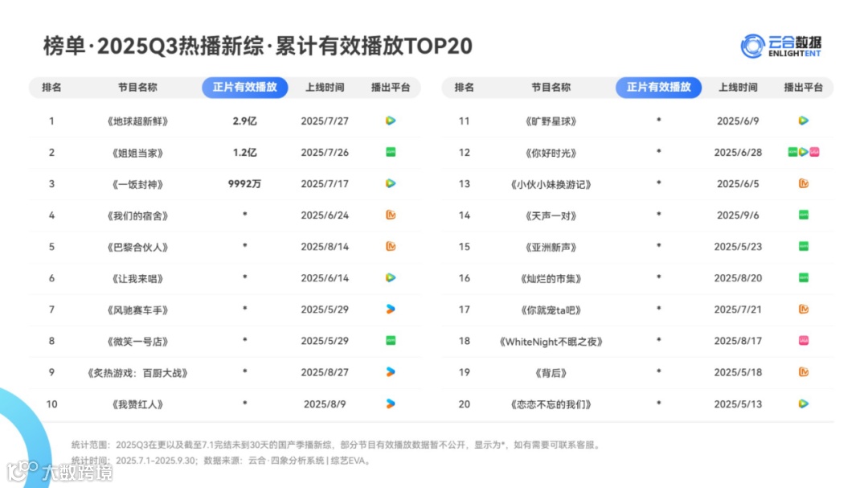Click the show title 《一饭封神》
Screen dimensions: 868x488
click(x=137, y=184)
